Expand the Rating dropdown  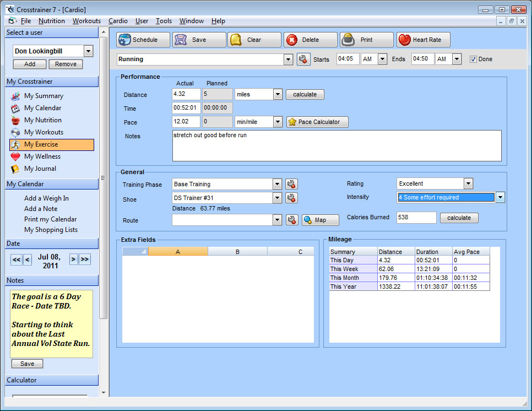pyautogui.click(x=468, y=183)
